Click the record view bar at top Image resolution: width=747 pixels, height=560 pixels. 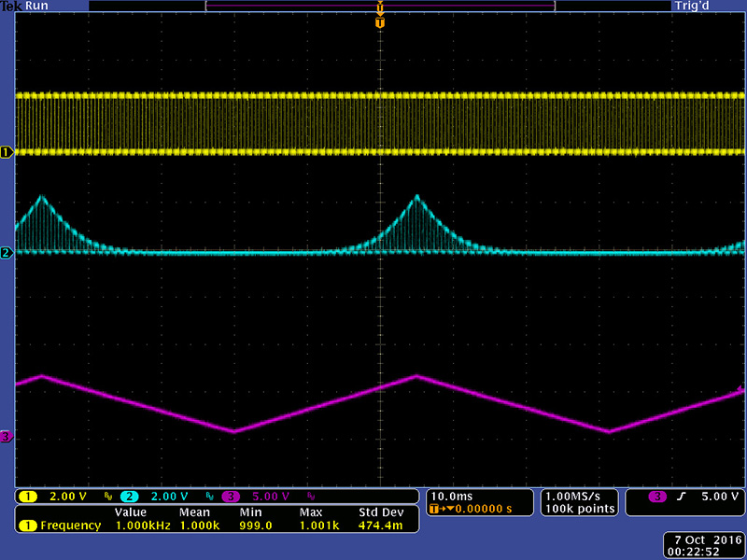point(380,6)
